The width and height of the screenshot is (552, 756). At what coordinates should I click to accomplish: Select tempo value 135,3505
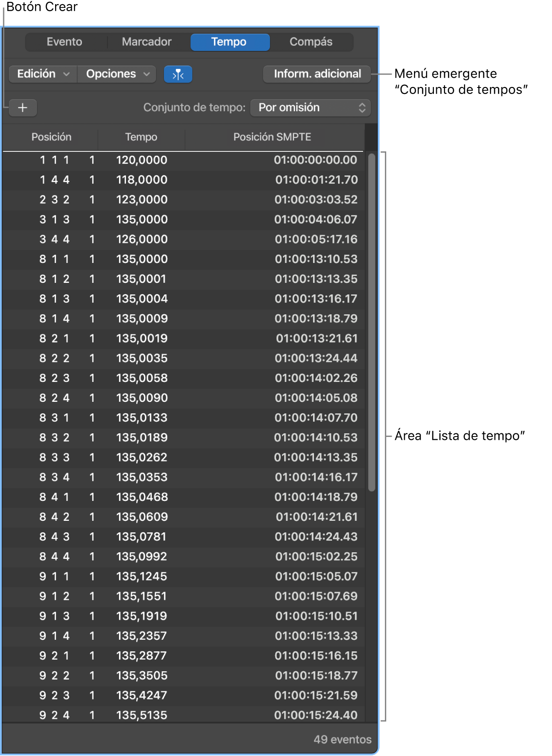[x=142, y=675]
